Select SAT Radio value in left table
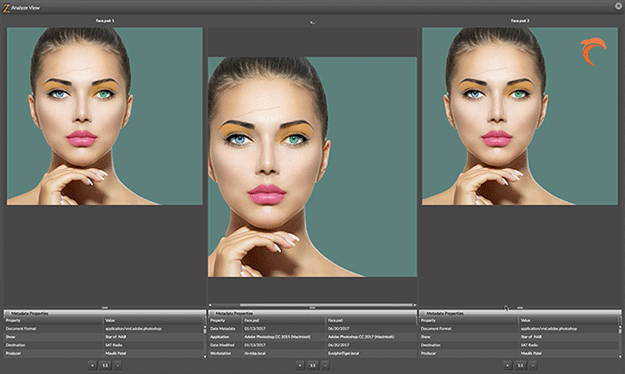625x374 pixels. pyautogui.click(x=114, y=345)
